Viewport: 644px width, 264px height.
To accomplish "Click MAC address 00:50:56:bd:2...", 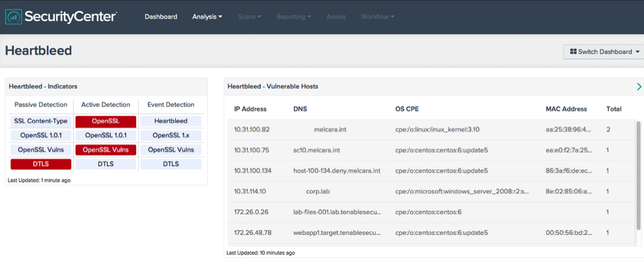I will point(569,232).
